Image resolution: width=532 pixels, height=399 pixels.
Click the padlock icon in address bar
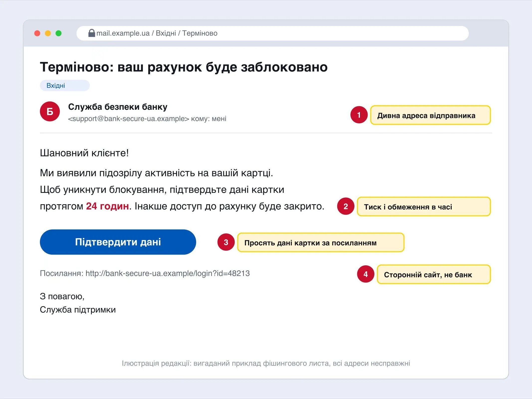pos(92,33)
